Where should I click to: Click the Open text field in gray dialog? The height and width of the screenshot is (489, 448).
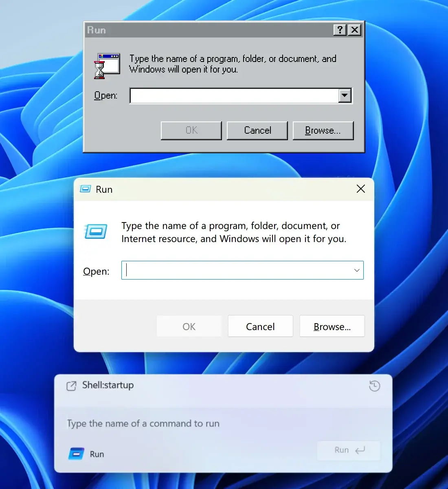[234, 96]
